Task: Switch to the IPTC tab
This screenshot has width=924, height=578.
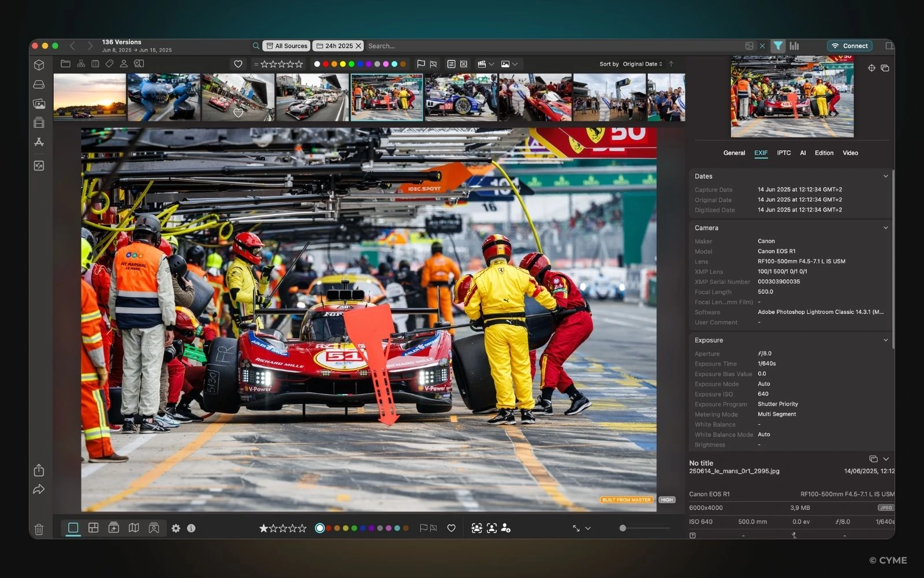Action: tap(784, 153)
